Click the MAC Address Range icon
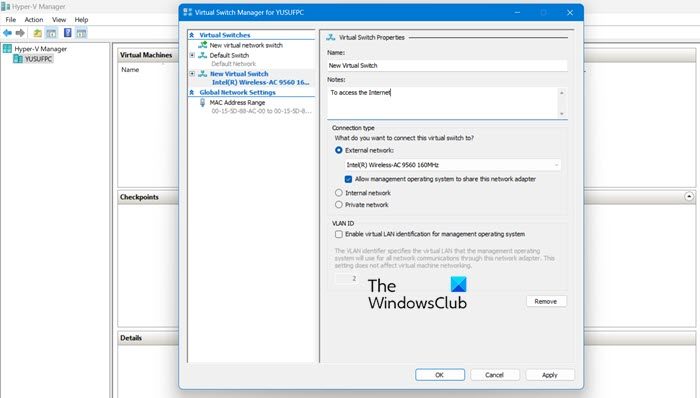The image size is (700, 398). pos(202,103)
